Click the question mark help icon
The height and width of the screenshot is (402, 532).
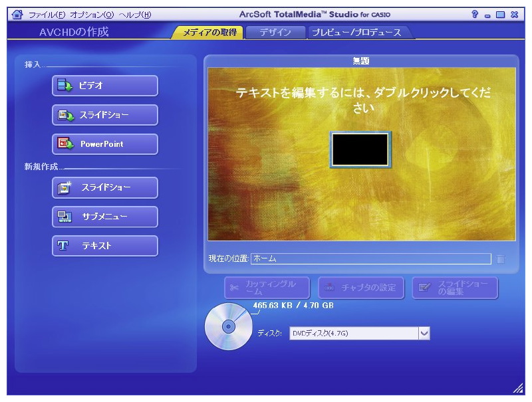tap(475, 14)
